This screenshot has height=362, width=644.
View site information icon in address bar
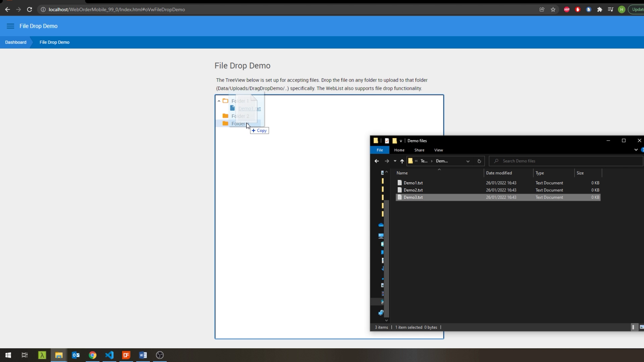click(43, 9)
